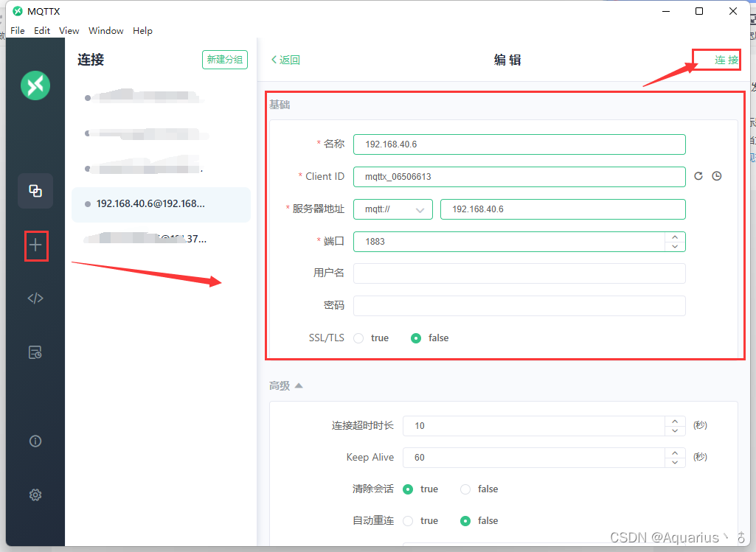
Task: Open the Help menu
Action: 142,31
